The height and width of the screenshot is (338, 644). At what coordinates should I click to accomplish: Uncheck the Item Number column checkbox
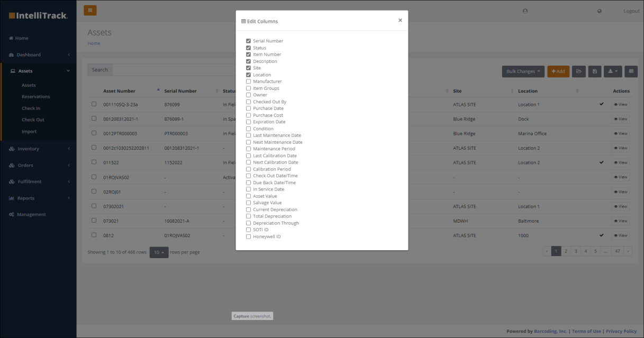(248, 54)
